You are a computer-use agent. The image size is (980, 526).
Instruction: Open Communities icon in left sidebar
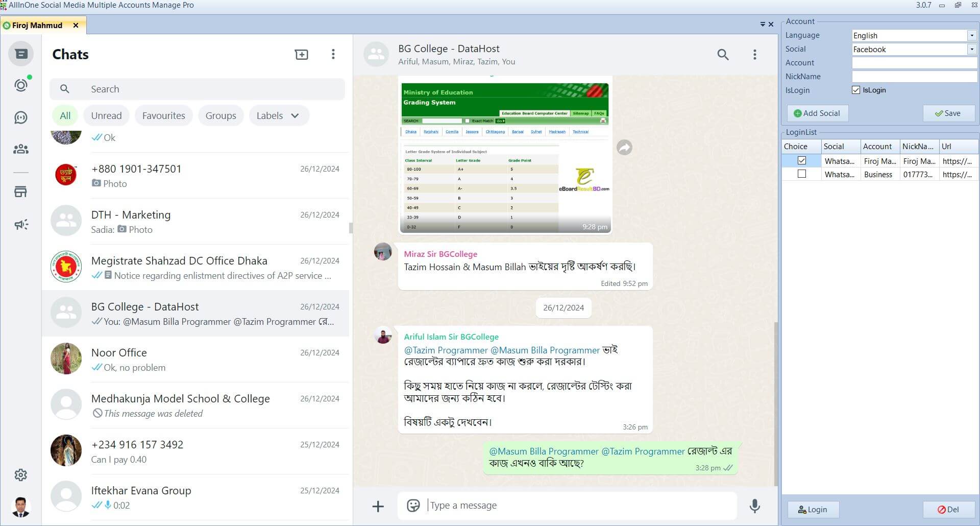[x=21, y=149]
